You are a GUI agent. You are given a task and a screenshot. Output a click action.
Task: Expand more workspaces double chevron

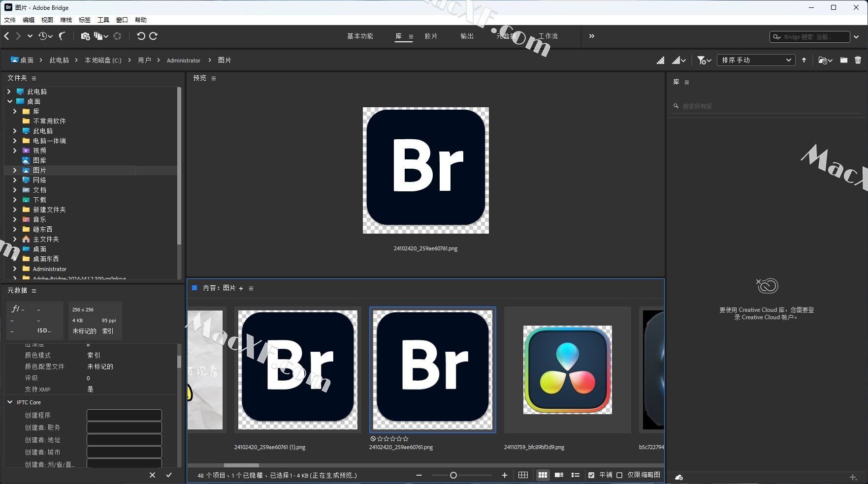(x=592, y=36)
